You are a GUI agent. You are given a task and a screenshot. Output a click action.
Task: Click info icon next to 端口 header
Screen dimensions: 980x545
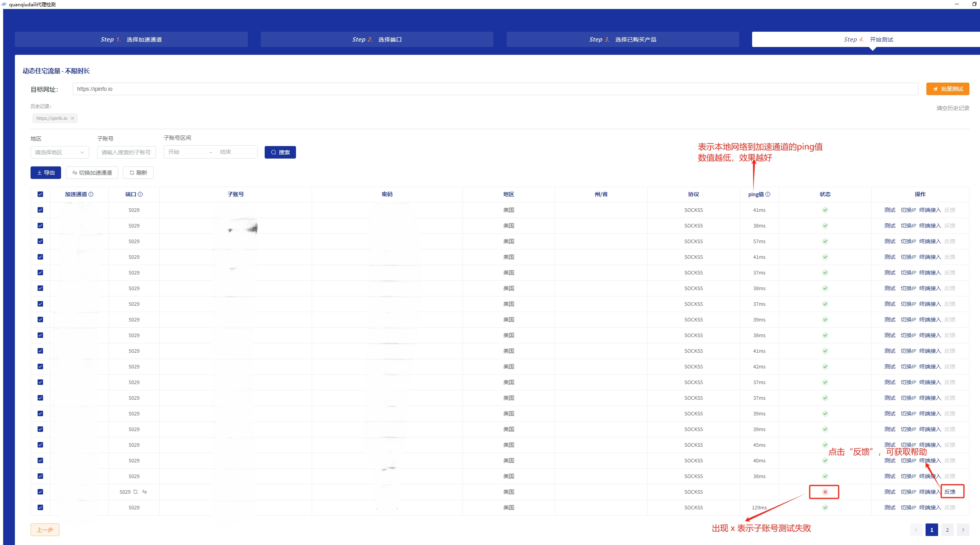point(140,194)
